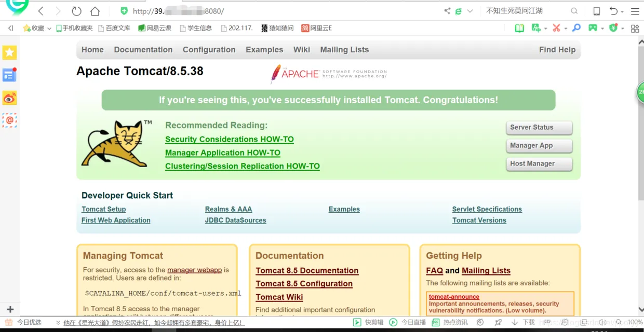Open the browser home page icon
Image resolution: width=644 pixels, height=332 pixels.
pos(95,11)
